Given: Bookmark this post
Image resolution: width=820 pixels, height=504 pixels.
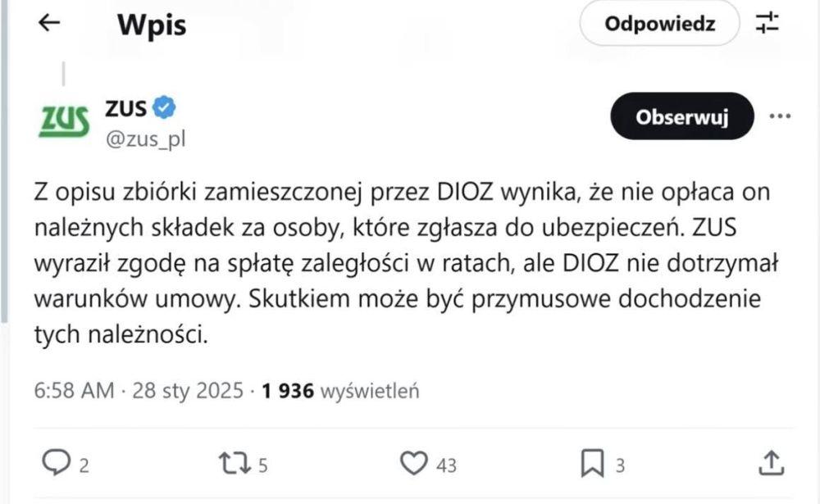Looking at the screenshot, I should coord(591,464).
